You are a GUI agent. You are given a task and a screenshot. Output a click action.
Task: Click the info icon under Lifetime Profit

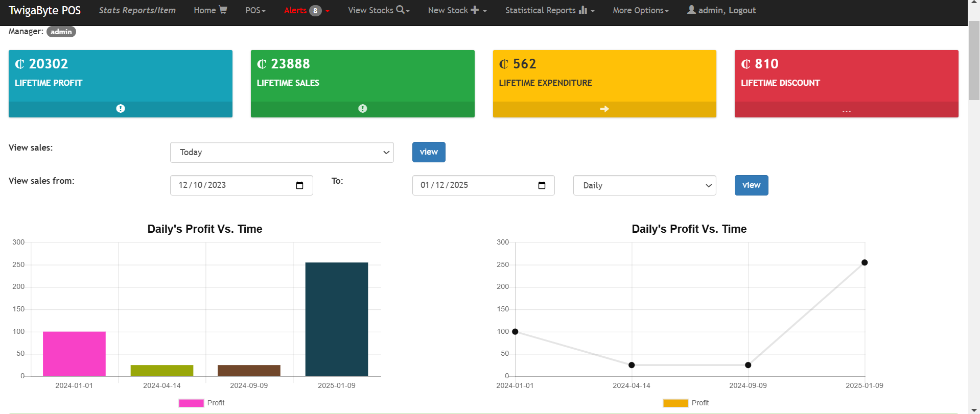coord(121,109)
